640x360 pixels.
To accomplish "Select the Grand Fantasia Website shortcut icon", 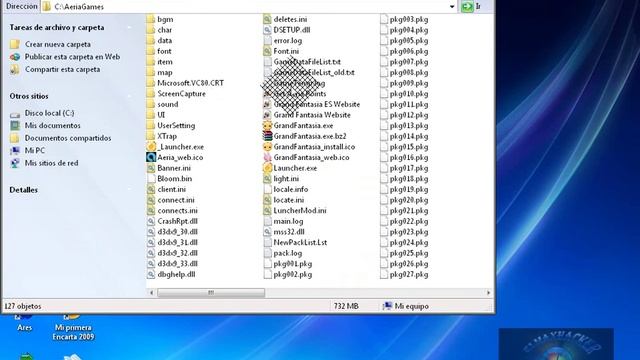I will tap(267, 115).
